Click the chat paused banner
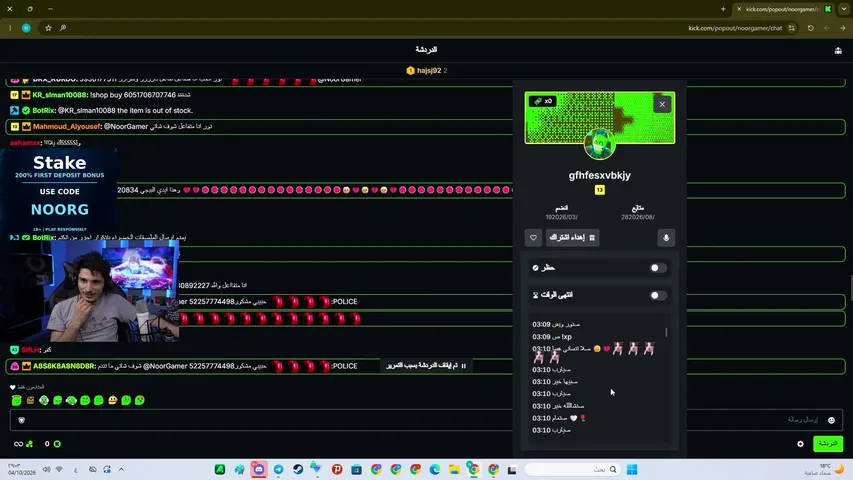Viewport: 853px width, 480px height. [426, 366]
